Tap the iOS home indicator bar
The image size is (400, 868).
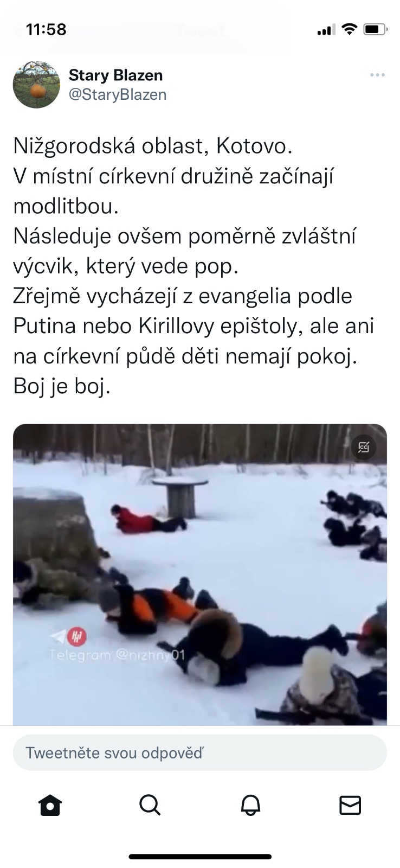tap(200, 857)
